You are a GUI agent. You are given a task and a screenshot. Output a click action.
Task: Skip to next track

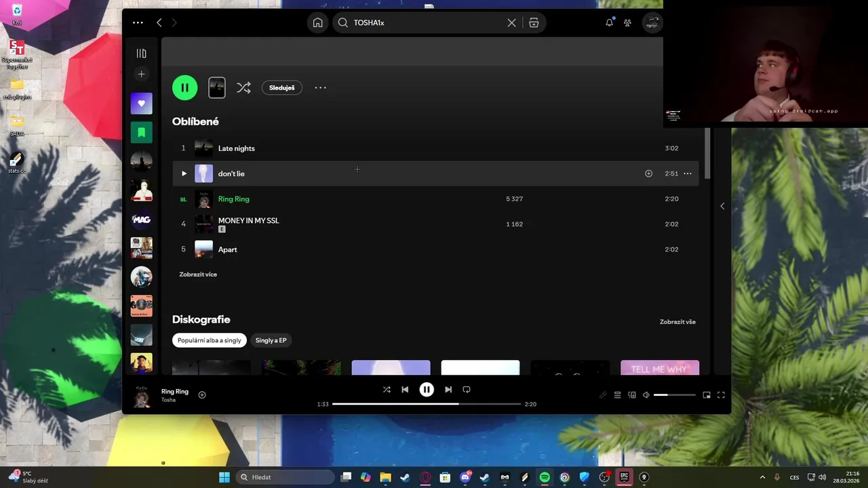(x=448, y=390)
